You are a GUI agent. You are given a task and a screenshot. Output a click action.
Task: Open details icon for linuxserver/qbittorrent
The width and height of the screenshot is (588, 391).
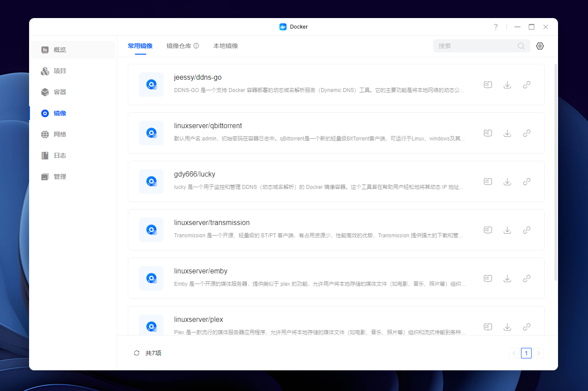click(488, 133)
